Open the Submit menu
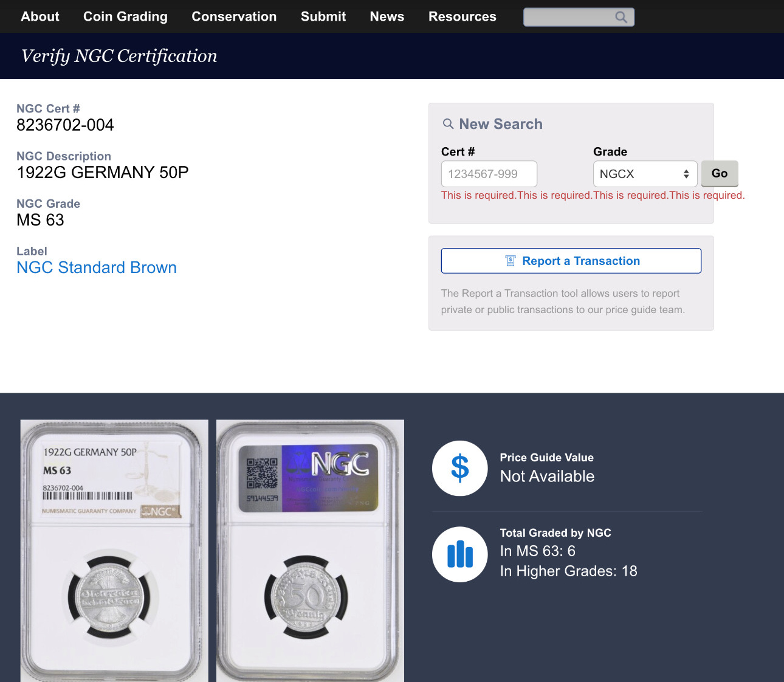Image resolution: width=784 pixels, height=682 pixels. (x=323, y=16)
